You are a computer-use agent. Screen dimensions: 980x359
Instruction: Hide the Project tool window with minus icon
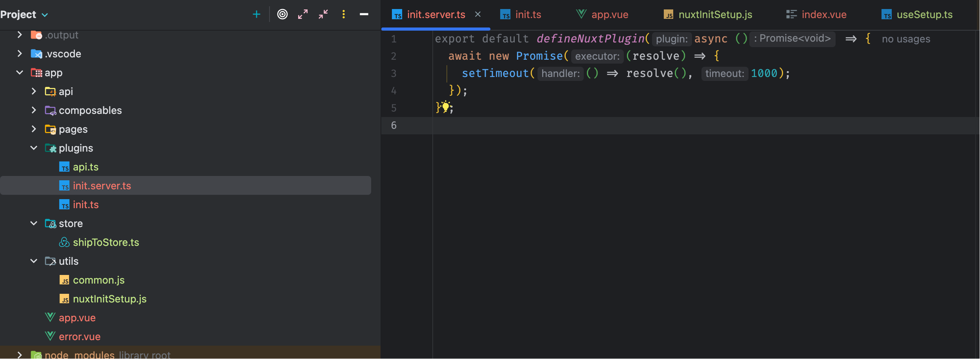point(364,15)
